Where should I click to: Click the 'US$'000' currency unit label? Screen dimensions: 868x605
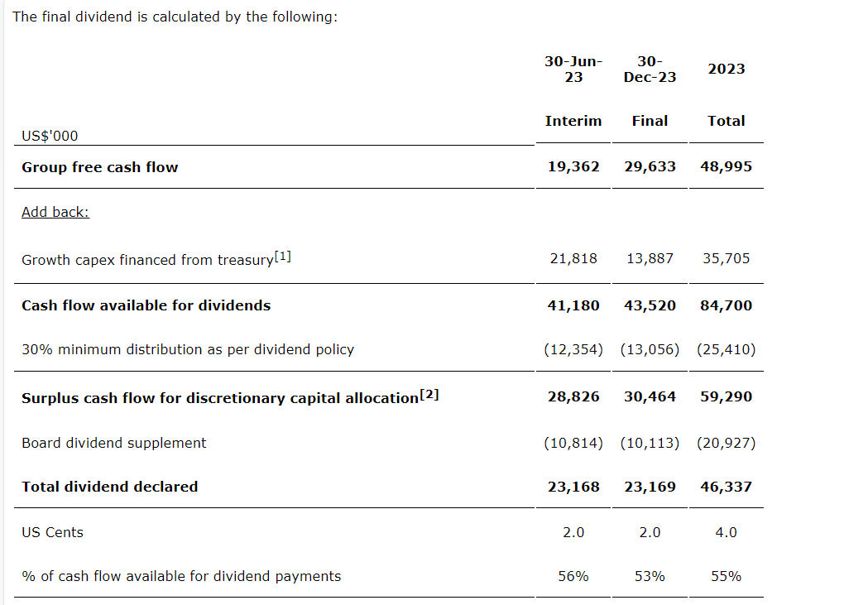[50, 136]
